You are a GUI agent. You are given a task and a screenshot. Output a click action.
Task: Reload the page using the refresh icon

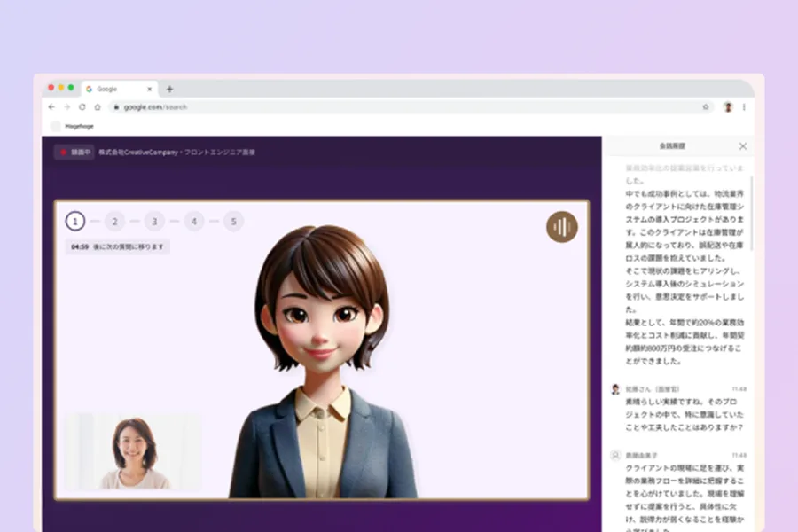click(82, 107)
